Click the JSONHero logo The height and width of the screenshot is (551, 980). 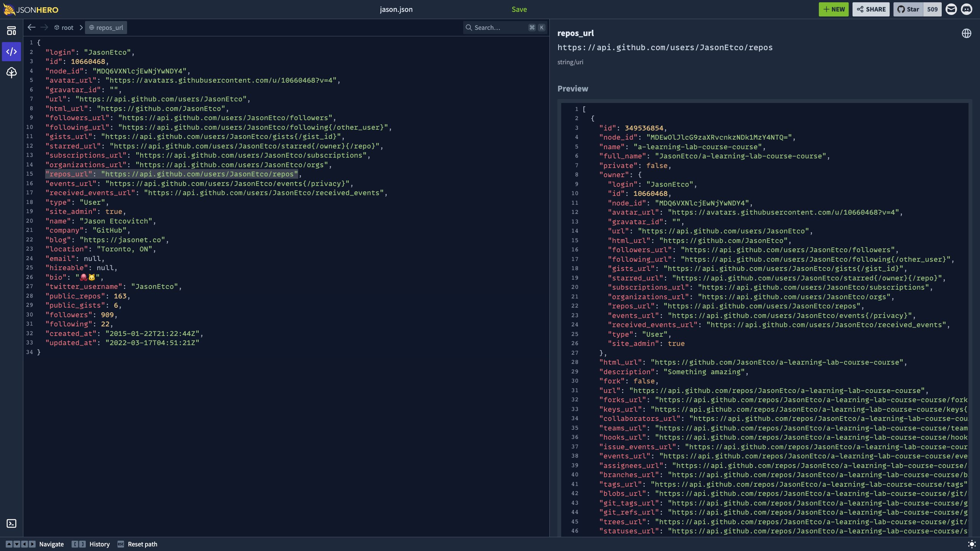coord(31,9)
